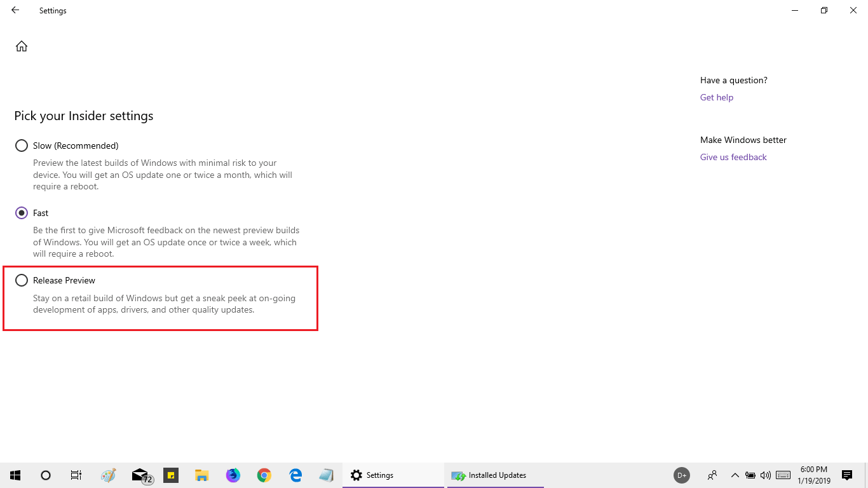Switch to the Installed Updates taskbar window

coord(496,475)
